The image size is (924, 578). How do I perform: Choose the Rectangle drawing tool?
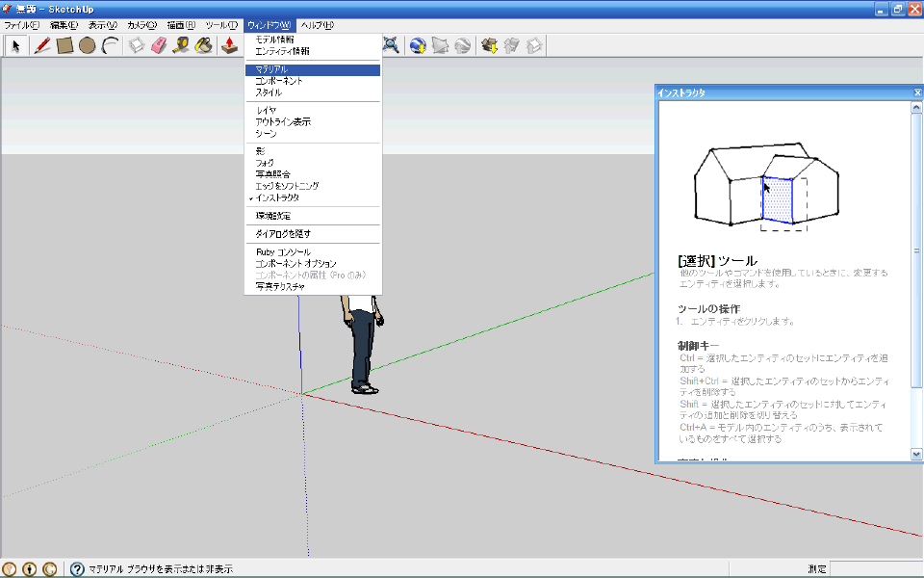64,45
